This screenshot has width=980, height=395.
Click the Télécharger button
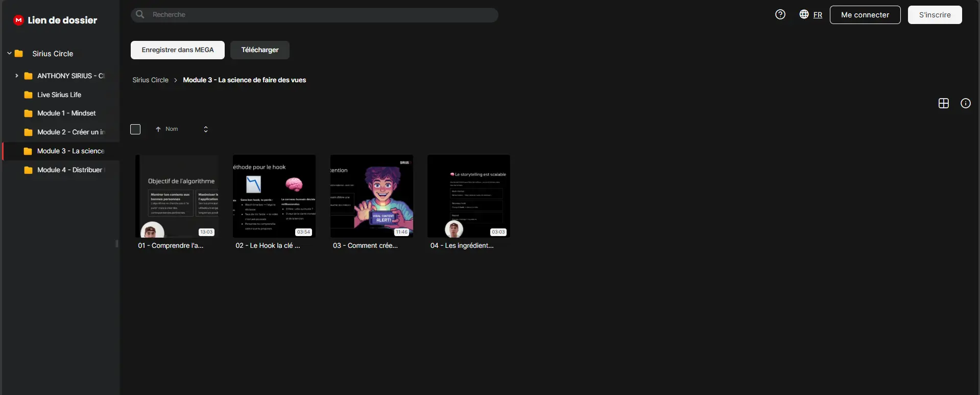pos(260,50)
